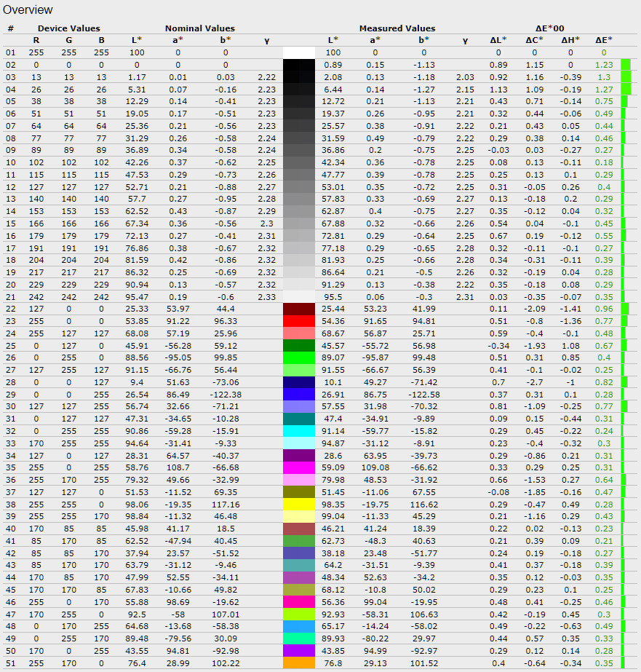Click the cyan color swatch in row 32
This screenshot has width=641, height=672.
point(298,430)
